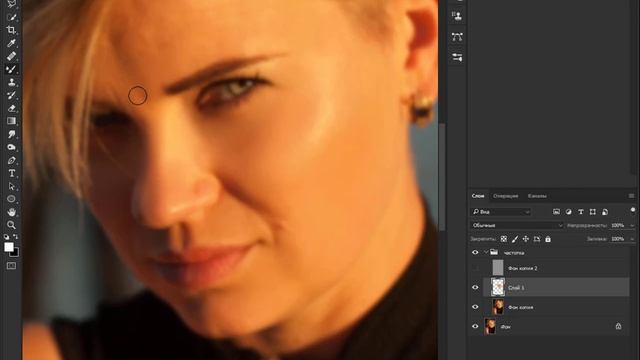
Task: Select the 'частотка' group name
Action: pos(514,253)
